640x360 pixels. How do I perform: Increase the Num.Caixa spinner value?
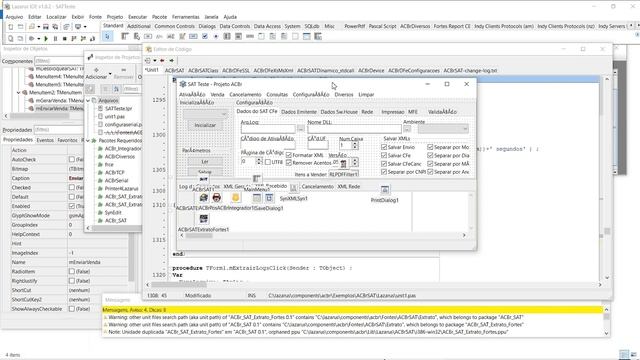click(x=355, y=143)
